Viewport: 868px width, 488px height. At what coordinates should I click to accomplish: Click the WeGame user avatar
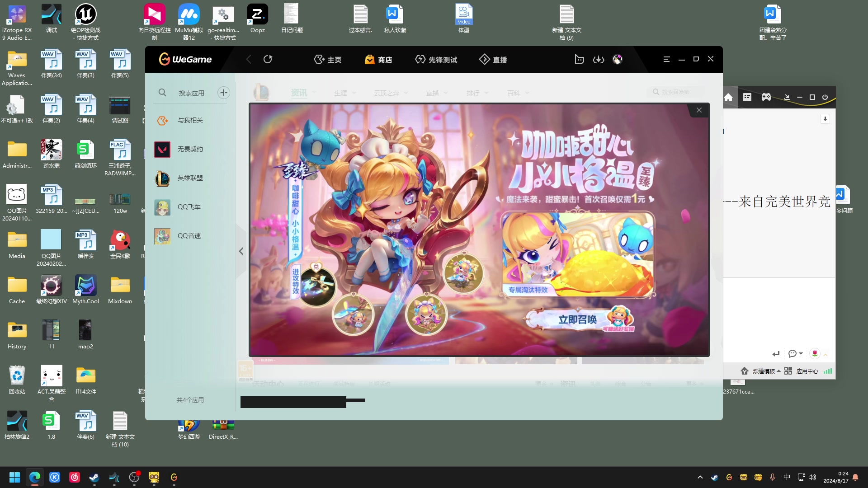click(x=618, y=59)
